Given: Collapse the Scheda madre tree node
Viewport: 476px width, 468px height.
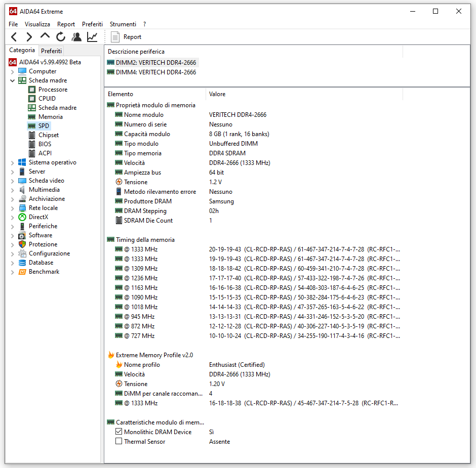Looking at the screenshot, I should click(13, 80).
